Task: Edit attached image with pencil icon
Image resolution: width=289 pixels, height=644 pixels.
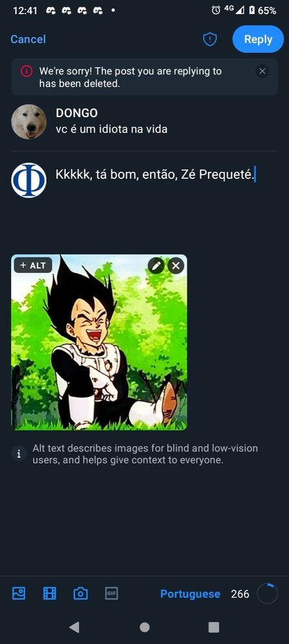Action: click(156, 266)
